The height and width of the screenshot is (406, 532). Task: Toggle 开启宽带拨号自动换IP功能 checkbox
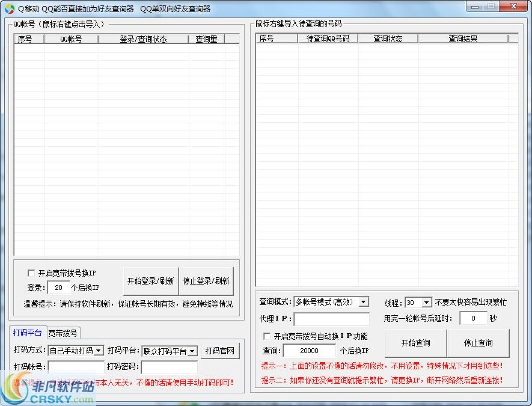click(x=267, y=336)
